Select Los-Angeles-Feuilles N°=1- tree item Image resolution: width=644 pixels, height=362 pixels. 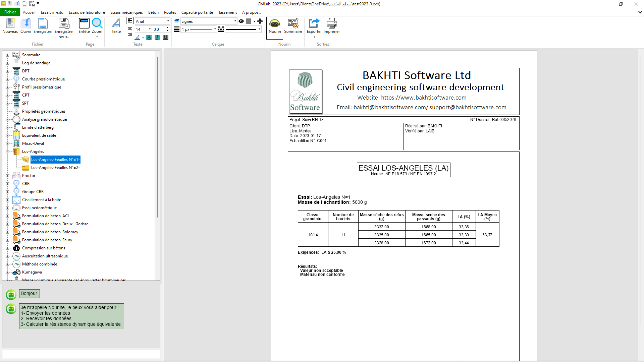coord(55,160)
